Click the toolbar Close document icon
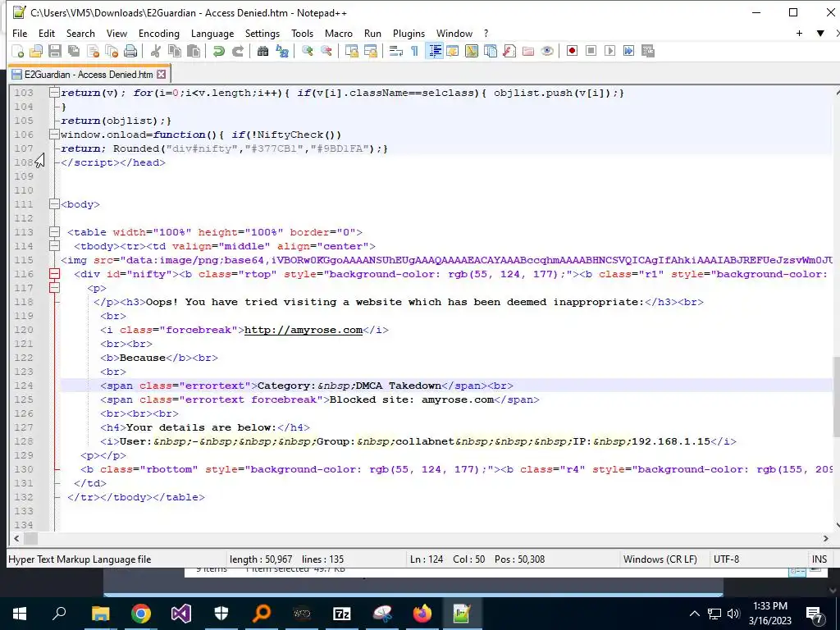This screenshot has width=840, height=630. click(93, 51)
